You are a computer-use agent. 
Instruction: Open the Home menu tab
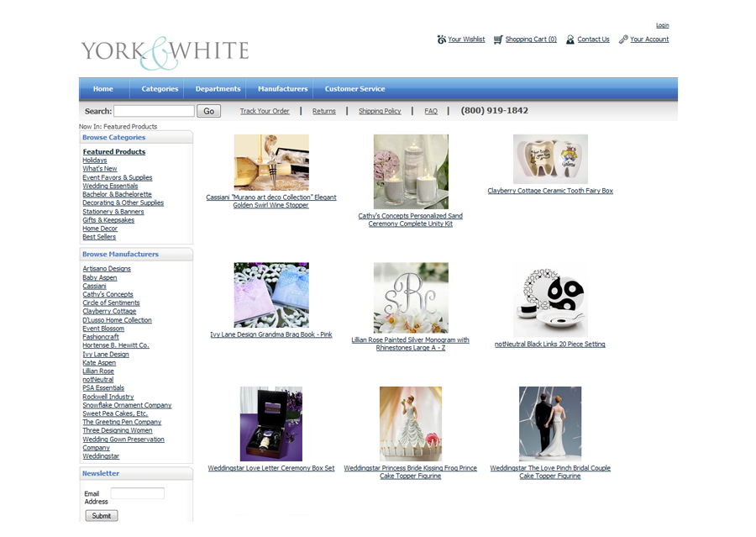click(103, 89)
